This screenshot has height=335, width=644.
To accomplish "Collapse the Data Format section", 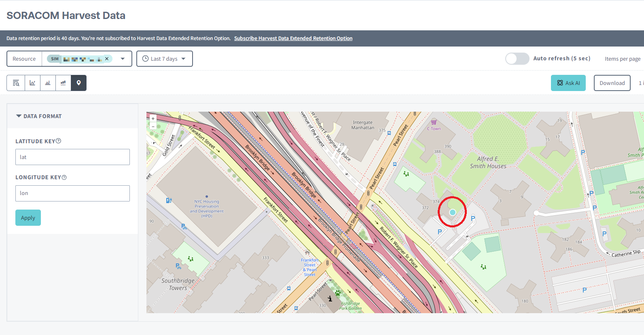I will [x=19, y=116].
